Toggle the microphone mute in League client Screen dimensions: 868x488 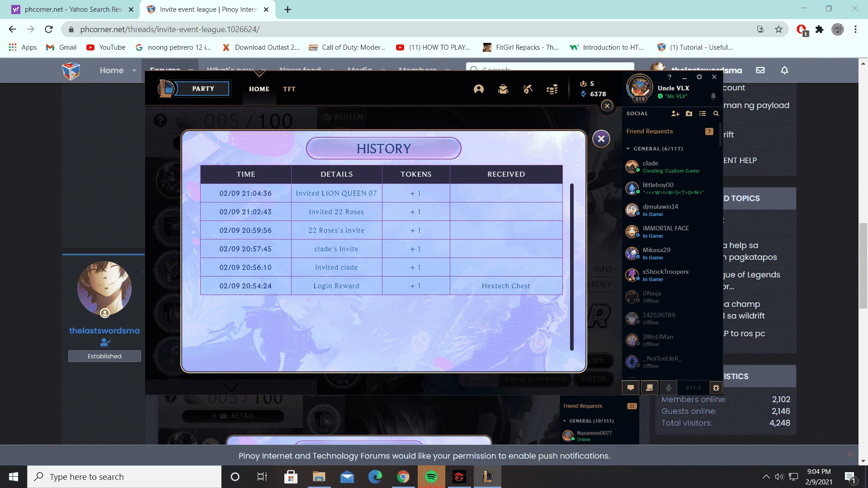pos(669,388)
